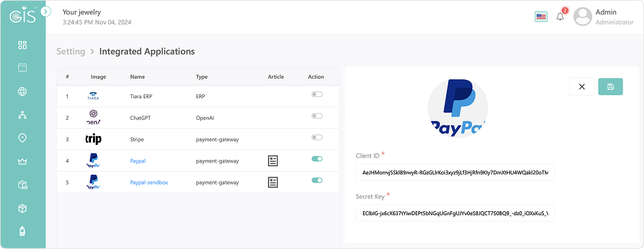Image resolution: width=644 pixels, height=249 pixels.
Task: Click PayPal logo in Paypal-sendbox row
Action: (x=94, y=182)
